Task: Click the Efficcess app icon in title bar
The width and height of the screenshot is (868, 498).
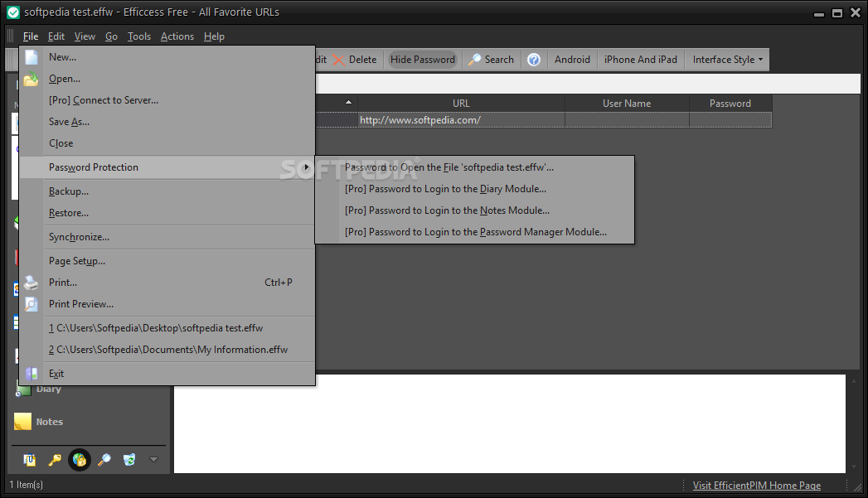Action: tap(13, 12)
